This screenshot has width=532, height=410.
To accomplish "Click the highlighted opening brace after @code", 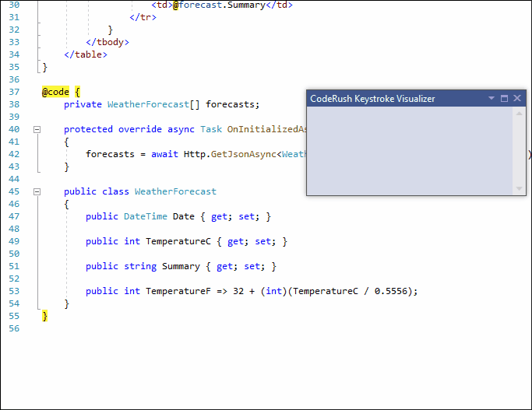I will (77, 92).
